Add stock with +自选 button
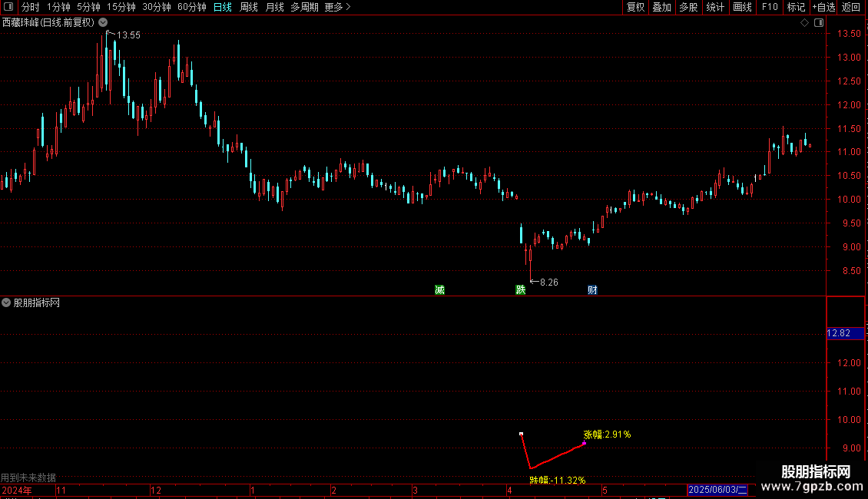 823,7
